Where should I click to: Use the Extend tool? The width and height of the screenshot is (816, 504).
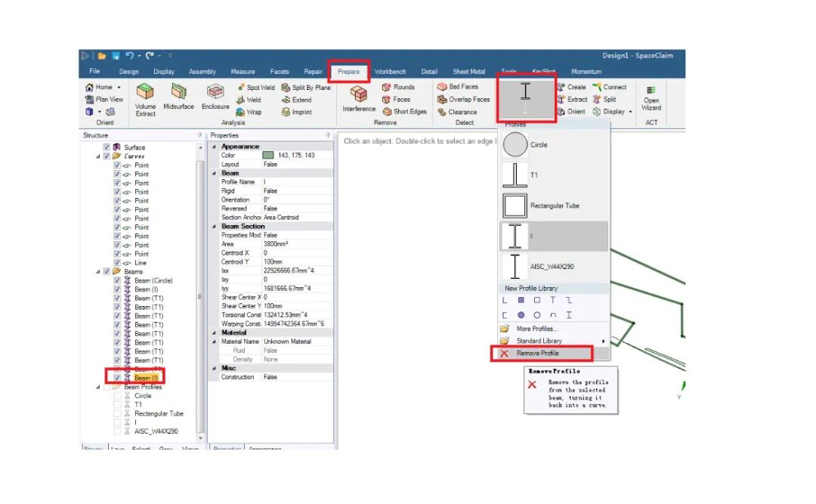tap(297, 100)
